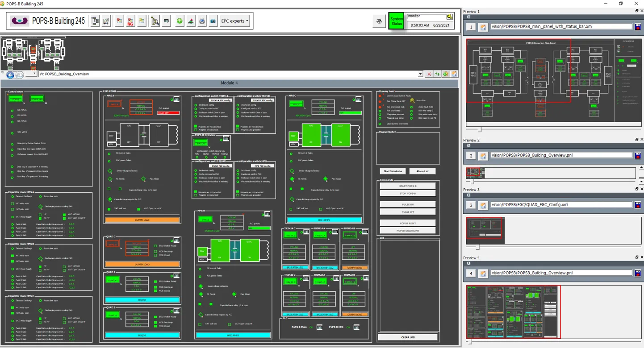The image size is (644, 348).
Task: Collapse Preview 1 with the chevron button
Action: (468, 17)
